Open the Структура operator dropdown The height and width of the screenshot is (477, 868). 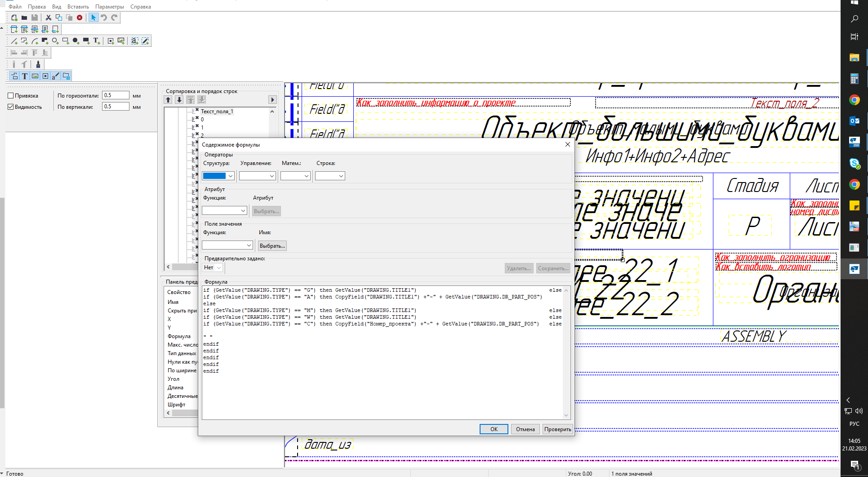click(218, 176)
